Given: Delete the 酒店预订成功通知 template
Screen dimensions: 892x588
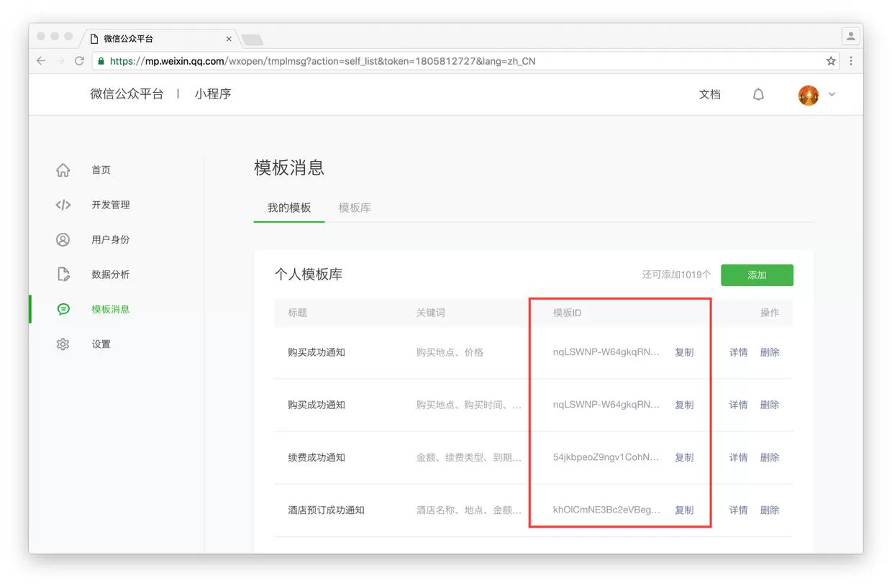Looking at the screenshot, I should [770, 510].
